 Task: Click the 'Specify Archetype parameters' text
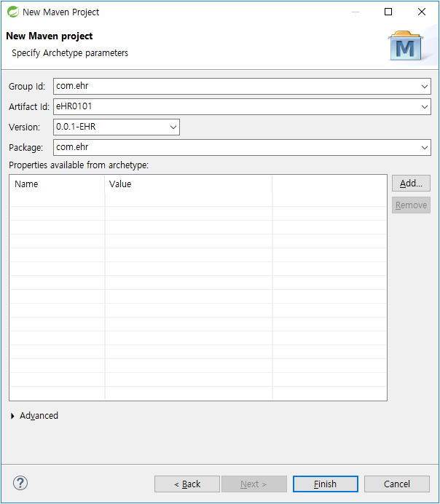(x=70, y=53)
